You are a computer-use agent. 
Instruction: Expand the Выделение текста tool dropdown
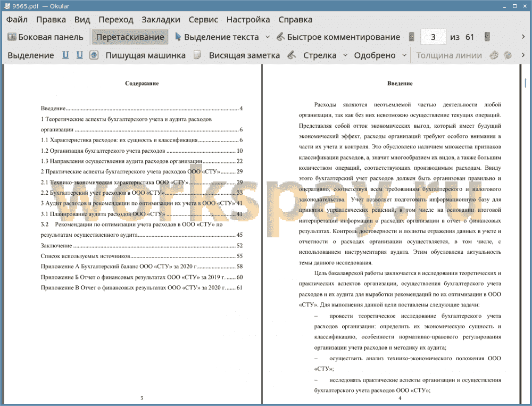tap(268, 37)
